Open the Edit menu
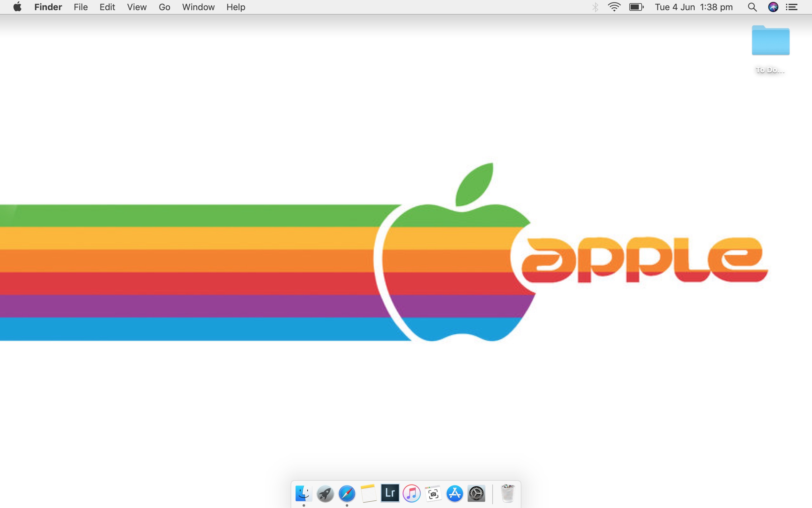 click(108, 7)
